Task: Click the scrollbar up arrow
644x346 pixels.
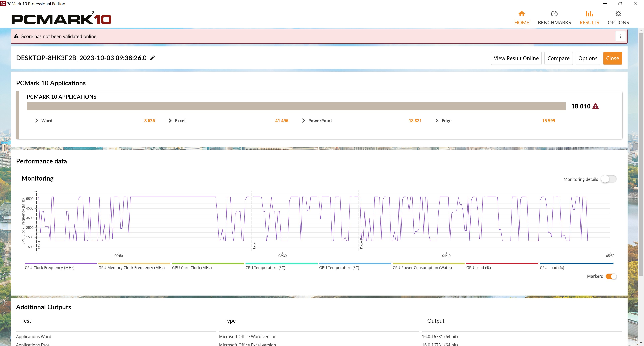Action: tap(641, 31)
